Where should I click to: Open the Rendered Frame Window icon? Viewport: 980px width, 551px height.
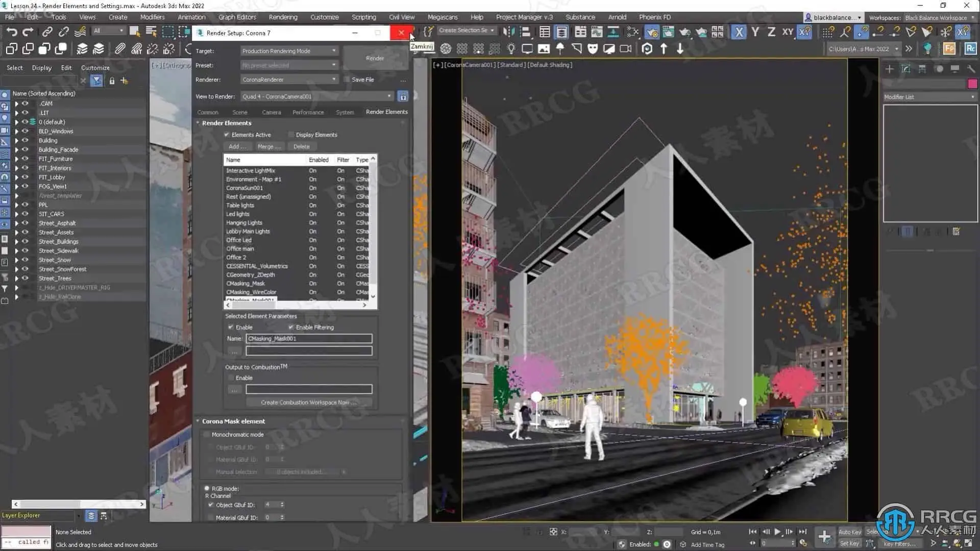pyautogui.click(x=668, y=32)
